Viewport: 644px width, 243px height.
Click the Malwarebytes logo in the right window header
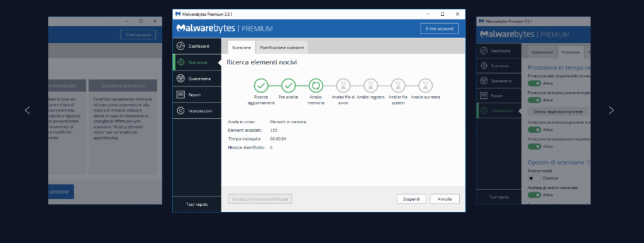525,35
